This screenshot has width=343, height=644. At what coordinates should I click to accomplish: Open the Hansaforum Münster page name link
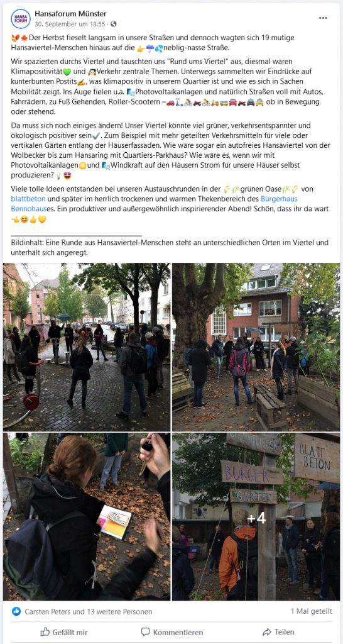click(70, 14)
